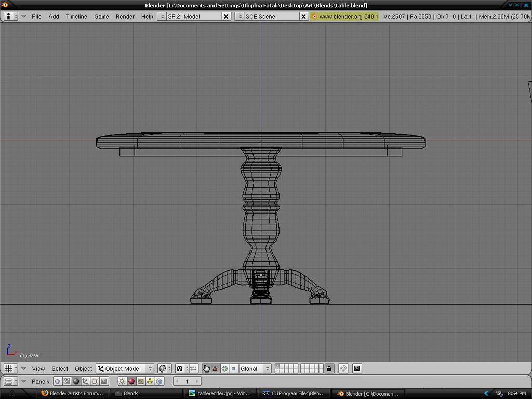The height and width of the screenshot is (399, 532).
Task: Select the translate manipulator triangle icon
Action: pos(215,368)
